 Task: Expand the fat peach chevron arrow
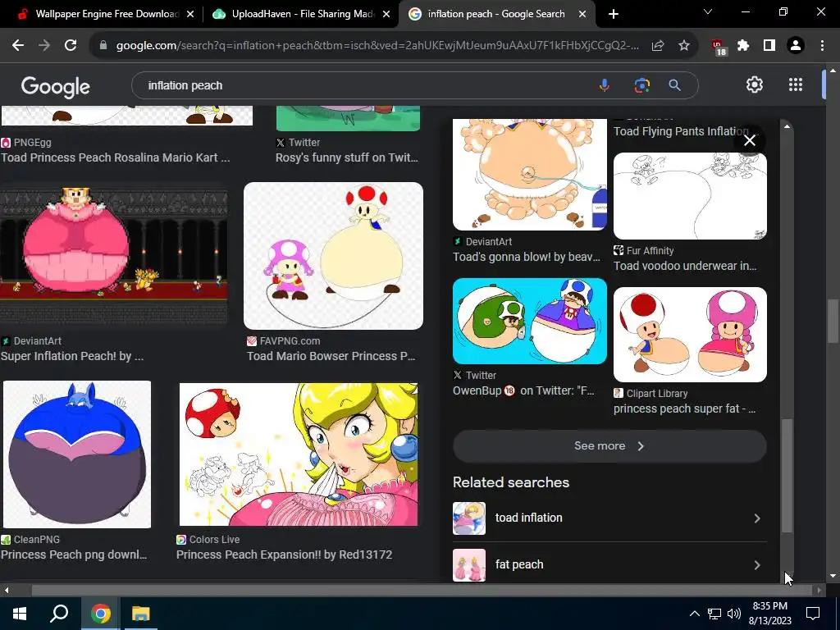tap(757, 564)
